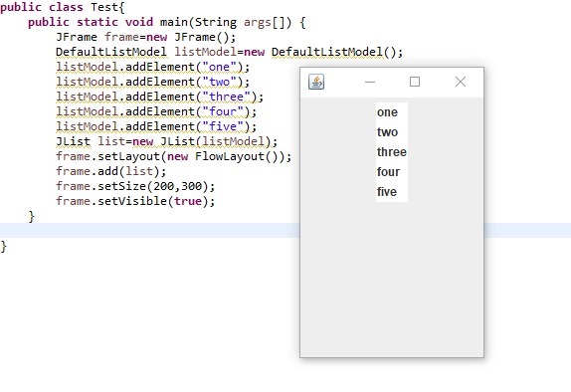Screen dimensions: 571x392
Task: Click the closing brace of main method
Action: click(x=31, y=217)
